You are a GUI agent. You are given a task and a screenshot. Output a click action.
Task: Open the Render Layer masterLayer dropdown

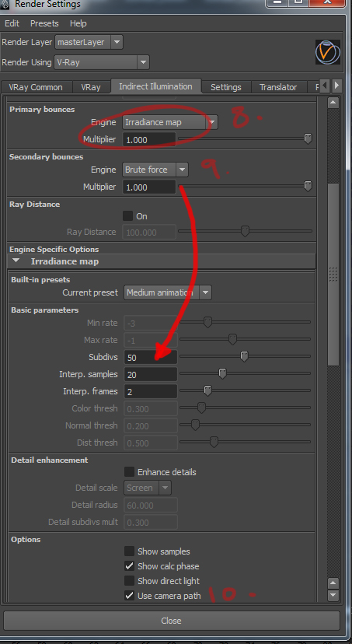click(89, 42)
